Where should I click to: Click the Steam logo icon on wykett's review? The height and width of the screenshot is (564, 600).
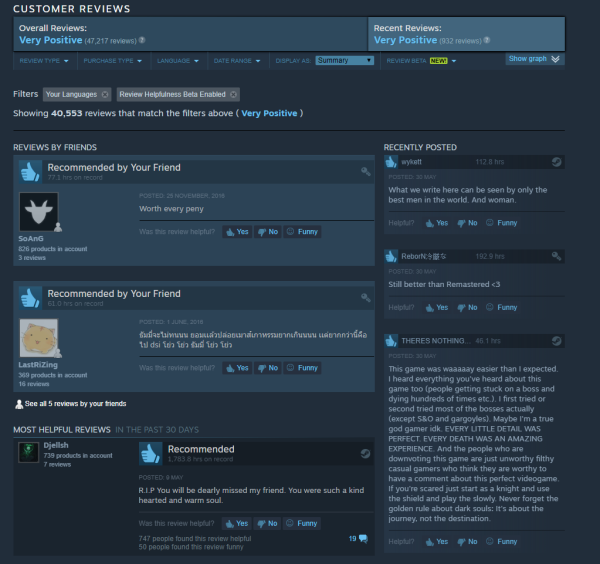tap(556, 162)
